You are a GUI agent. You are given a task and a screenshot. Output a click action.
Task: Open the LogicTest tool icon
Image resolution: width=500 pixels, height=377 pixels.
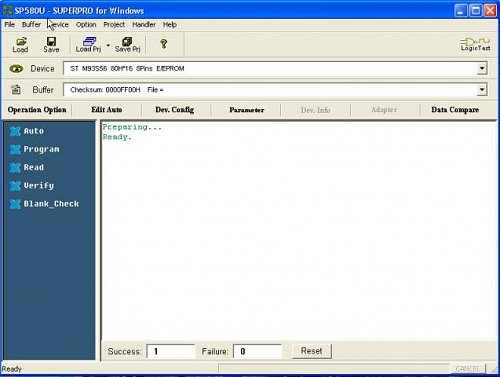(x=475, y=44)
